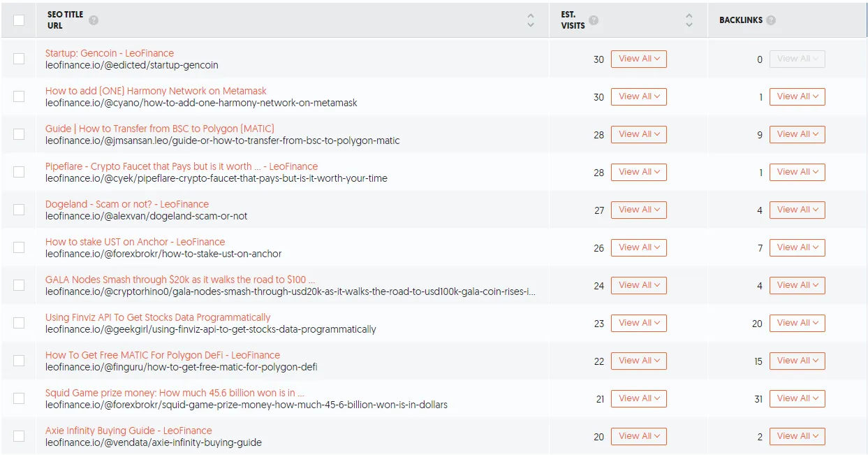Open the Pipeflare Crypto Faucet title link
The image size is (868, 455).
click(x=182, y=166)
